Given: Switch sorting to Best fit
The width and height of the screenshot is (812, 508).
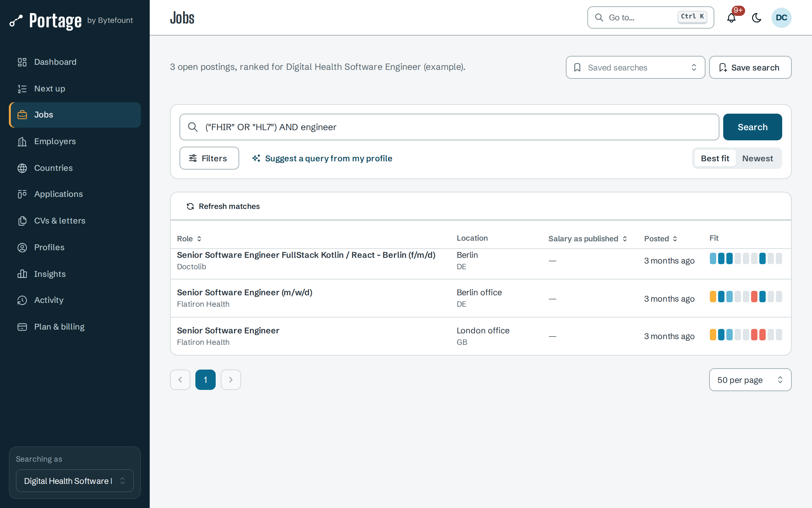Looking at the screenshot, I should coord(715,158).
